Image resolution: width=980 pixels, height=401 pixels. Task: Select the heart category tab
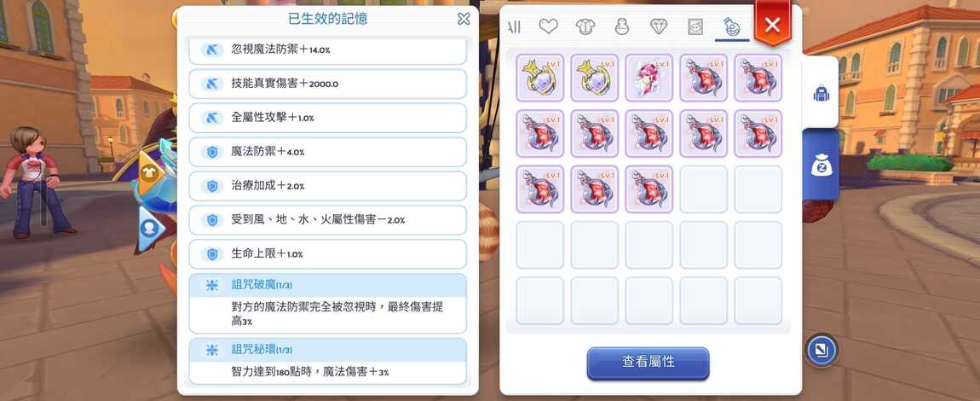[x=548, y=26]
